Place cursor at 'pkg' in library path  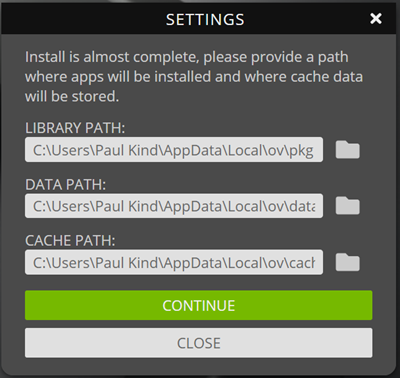click(x=301, y=151)
